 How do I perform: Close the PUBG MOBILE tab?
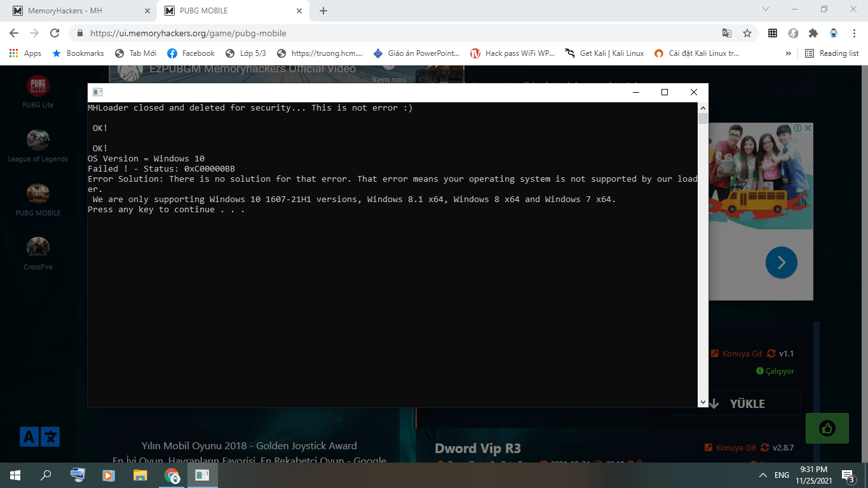(299, 11)
